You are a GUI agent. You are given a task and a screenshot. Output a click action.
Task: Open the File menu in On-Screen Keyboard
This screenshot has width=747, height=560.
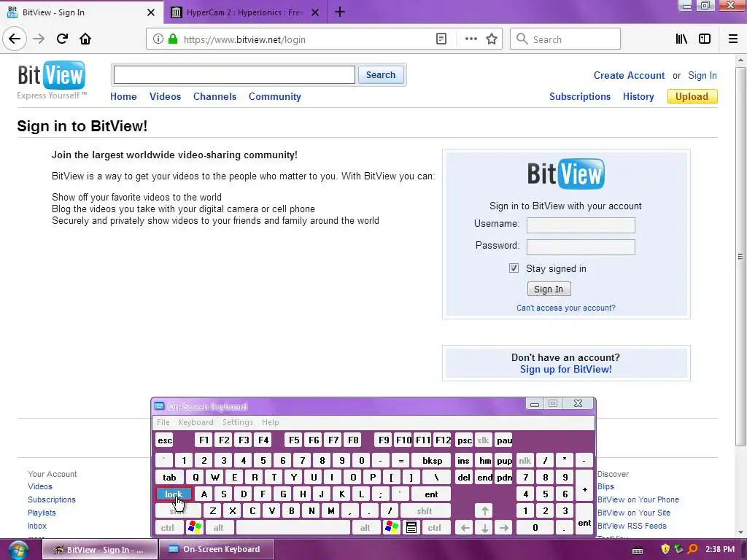click(x=163, y=422)
